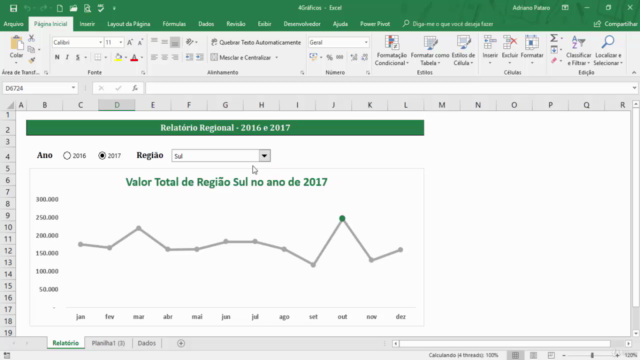
Task: Toggle Underline (S) formatting
Action: (78, 58)
